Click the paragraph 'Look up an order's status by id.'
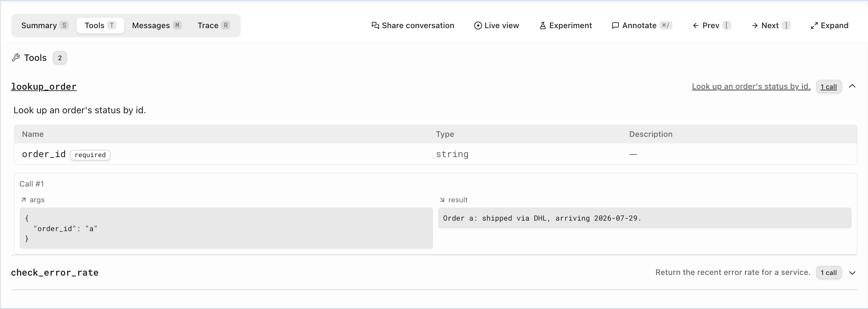868x309 pixels. 79,110
